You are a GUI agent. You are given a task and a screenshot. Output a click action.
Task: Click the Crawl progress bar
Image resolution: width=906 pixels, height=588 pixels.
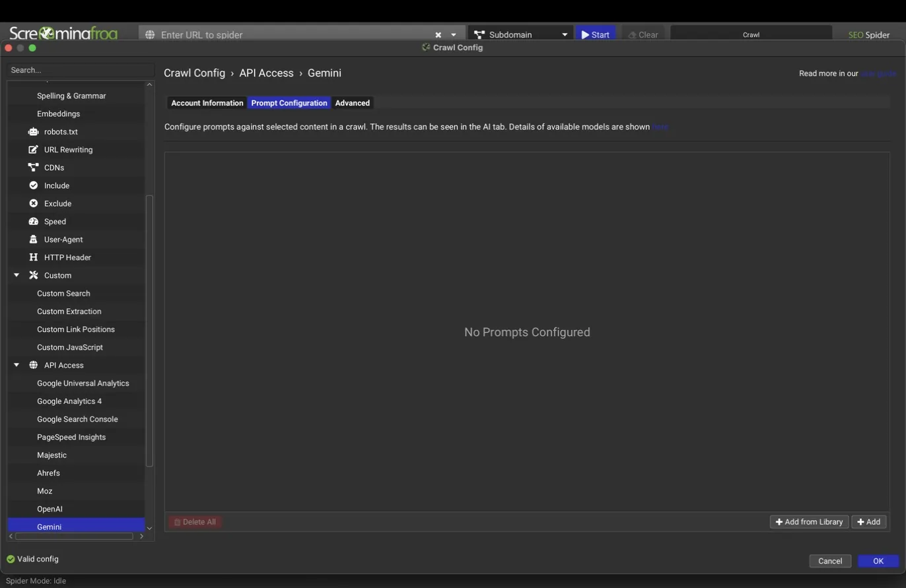tap(751, 34)
